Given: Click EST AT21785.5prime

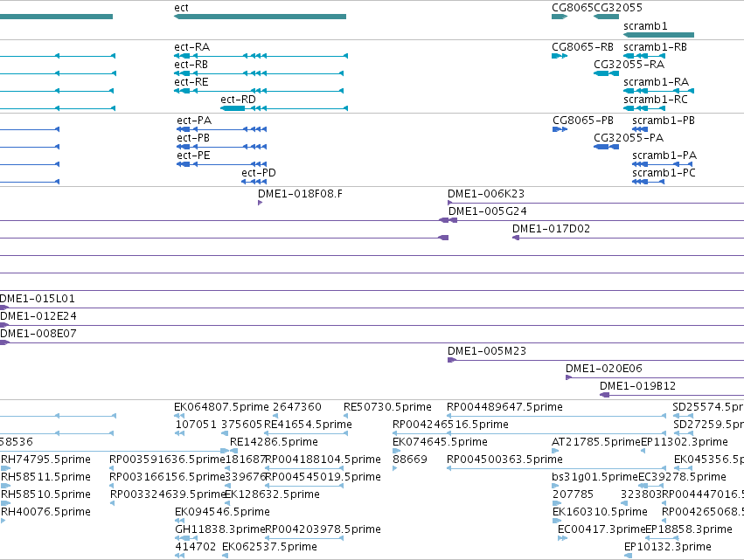Looking at the screenshot, I should pos(596,442).
